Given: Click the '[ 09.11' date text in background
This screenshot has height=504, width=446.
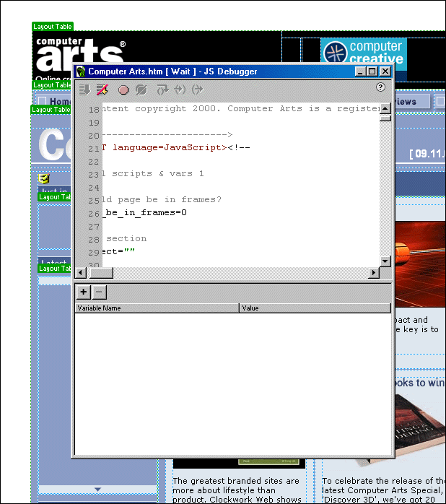Looking at the screenshot, I should pos(427,154).
